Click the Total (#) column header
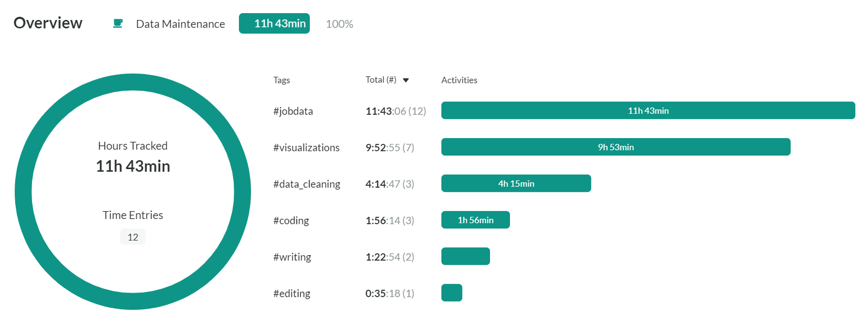Screen dimensions: 868x334 tap(381, 80)
